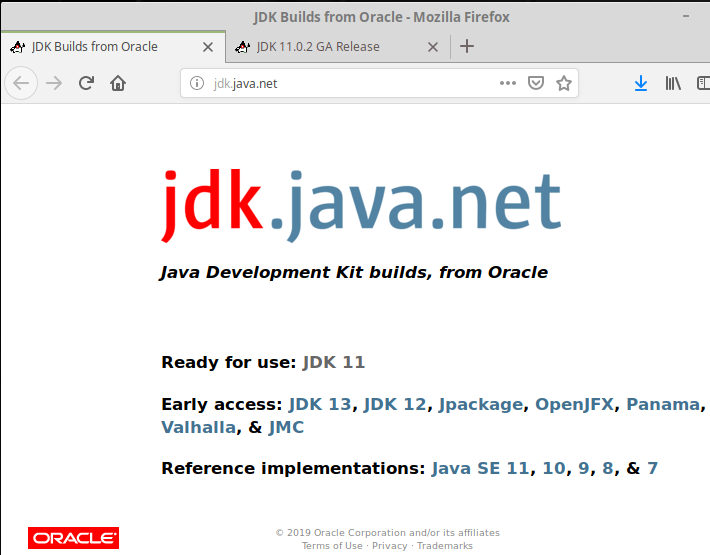
Task: Click the Forward arrow button
Action: coord(54,83)
